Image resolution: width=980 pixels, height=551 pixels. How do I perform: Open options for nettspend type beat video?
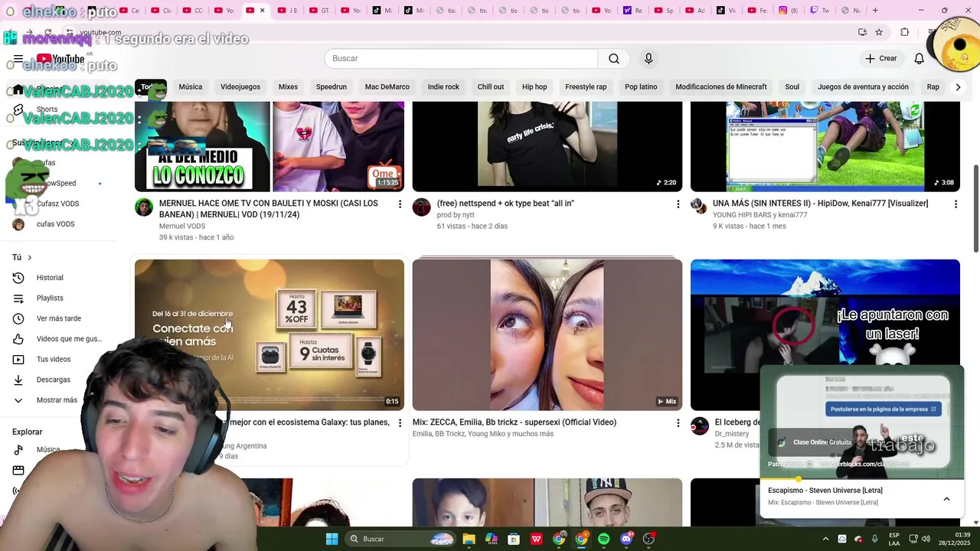coord(678,204)
